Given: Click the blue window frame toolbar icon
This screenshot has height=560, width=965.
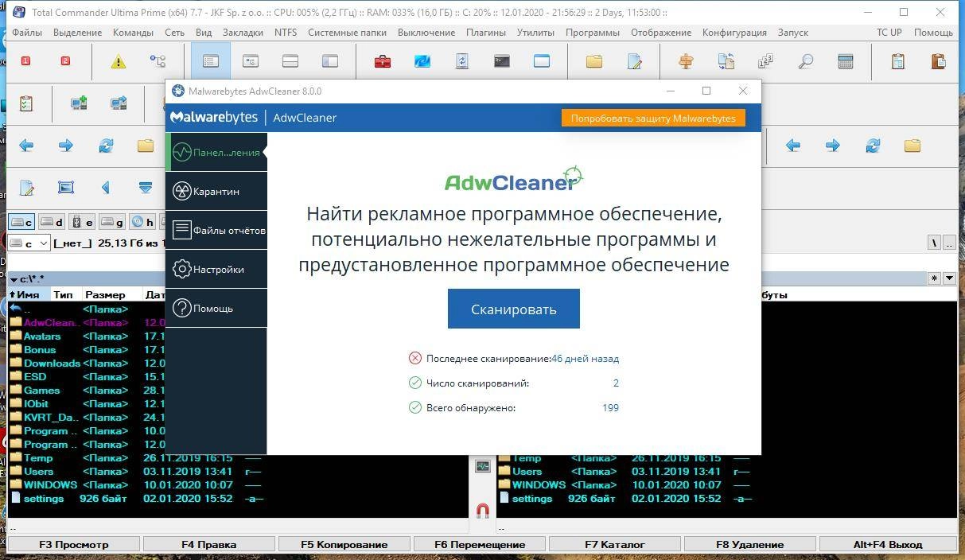Looking at the screenshot, I should (542, 61).
